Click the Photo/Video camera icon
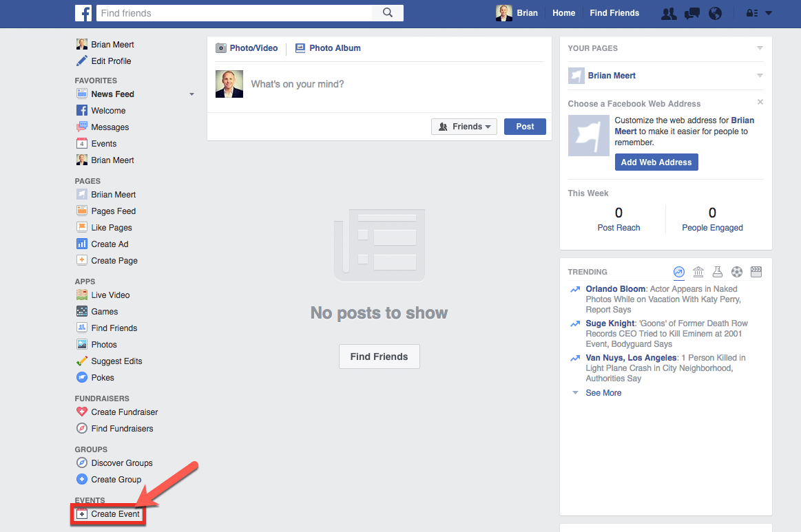The image size is (801, 532). 221,48
